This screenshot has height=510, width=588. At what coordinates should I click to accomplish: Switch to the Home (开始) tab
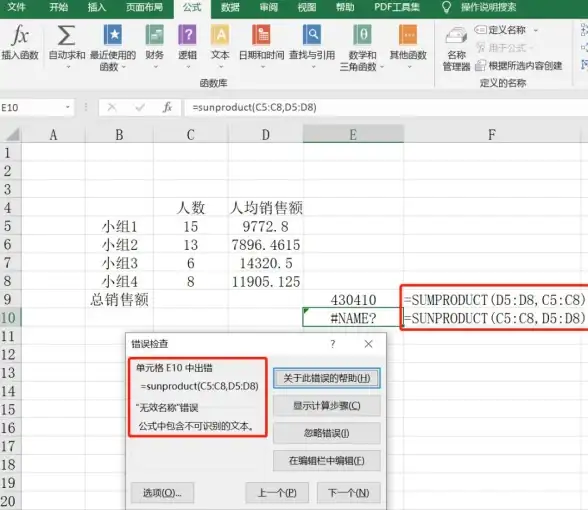[x=58, y=7]
